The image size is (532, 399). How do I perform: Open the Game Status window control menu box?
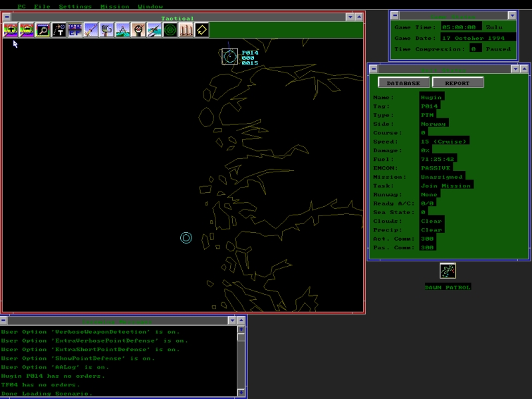(394, 15)
